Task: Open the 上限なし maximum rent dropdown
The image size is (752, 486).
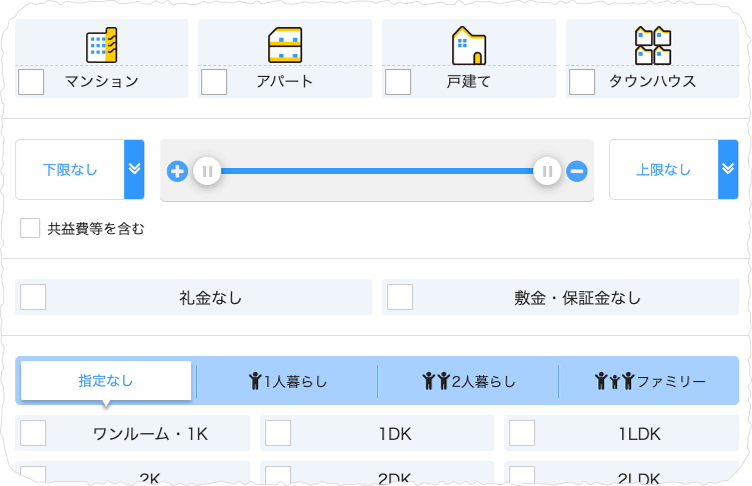Action: coord(673,170)
